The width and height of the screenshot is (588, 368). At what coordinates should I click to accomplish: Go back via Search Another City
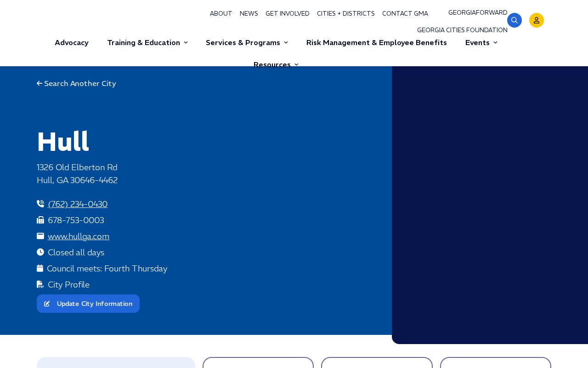click(x=76, y=84)
